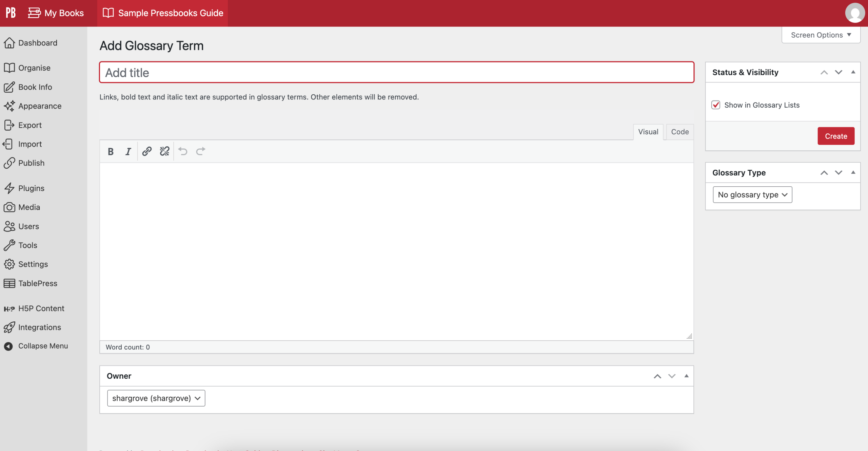868x451 pixels.
Task: Click the Pressbooks PB logo icon
Action: tap(11, 13)
